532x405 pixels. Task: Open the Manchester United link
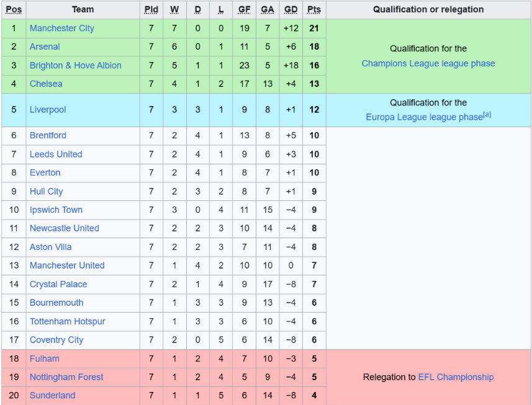(67, 265)
